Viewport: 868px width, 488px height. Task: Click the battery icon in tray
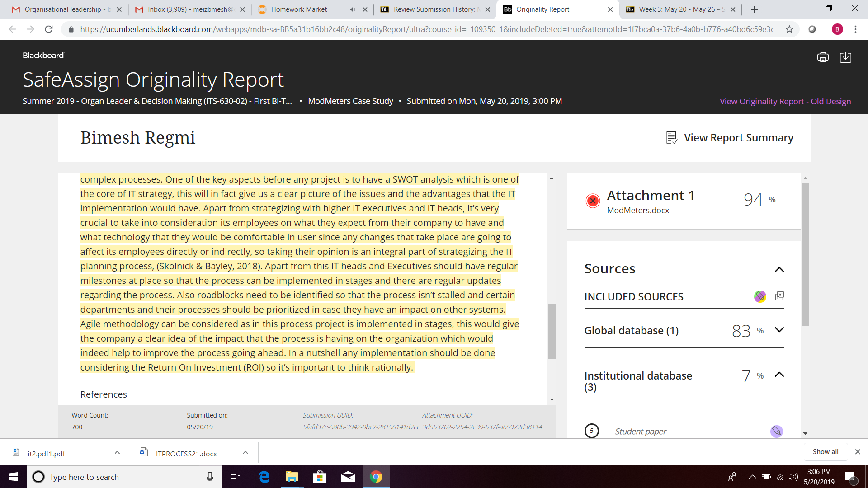[766, 477]
